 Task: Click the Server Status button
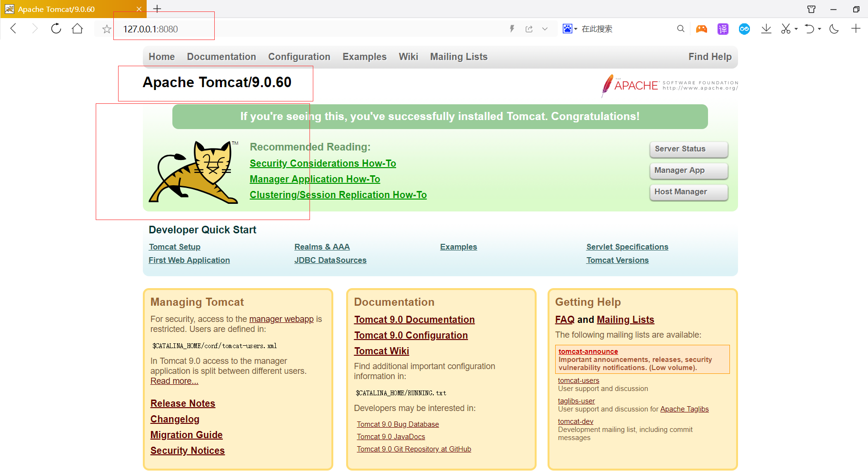(x=689, y=149)
